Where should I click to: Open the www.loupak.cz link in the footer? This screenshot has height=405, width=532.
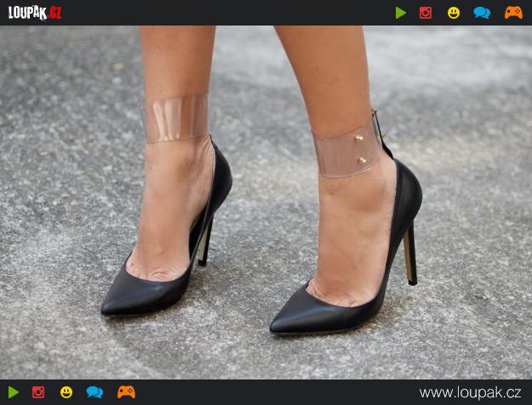(x=470, y=392)
